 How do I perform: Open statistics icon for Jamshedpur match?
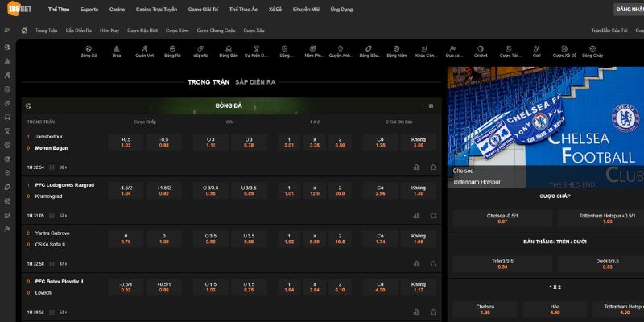417,167
